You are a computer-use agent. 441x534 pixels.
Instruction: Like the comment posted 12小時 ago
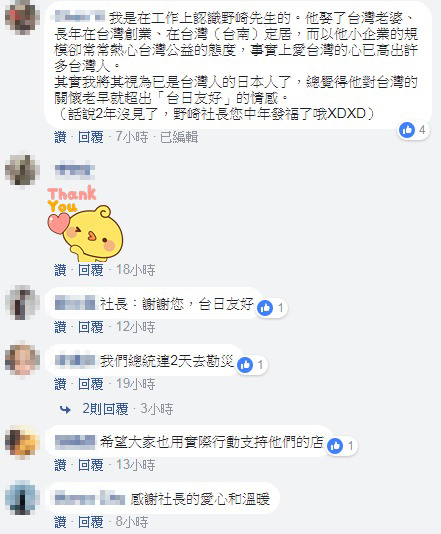60,327
